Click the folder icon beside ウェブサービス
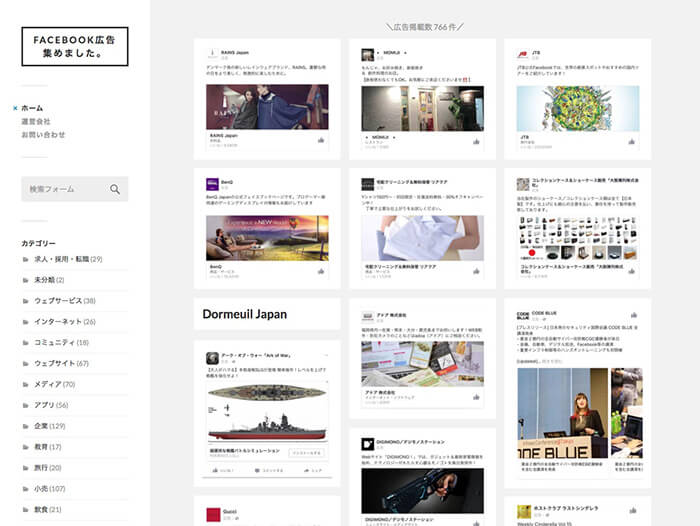The image size is (700, 526). [x=25, y=301]
